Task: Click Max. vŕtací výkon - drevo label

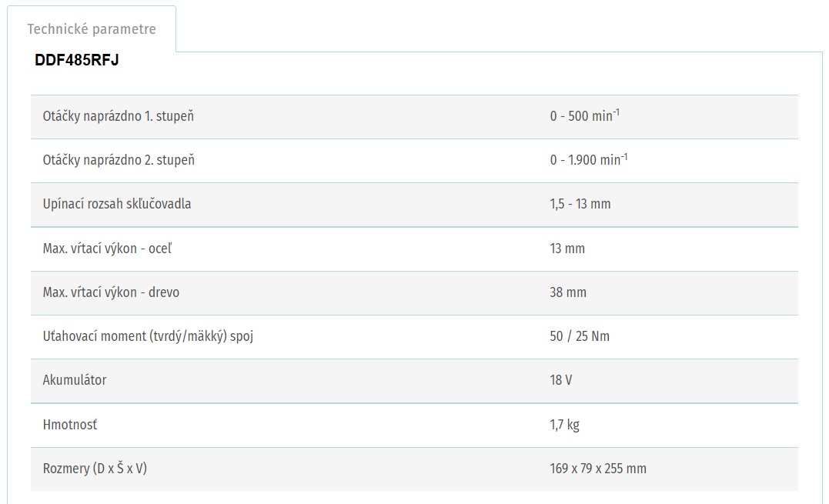Action: [111, 292]
